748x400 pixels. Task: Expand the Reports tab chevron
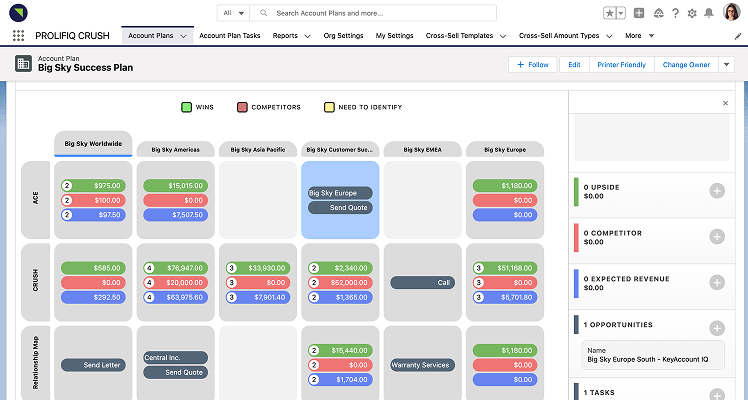point(307,36)
